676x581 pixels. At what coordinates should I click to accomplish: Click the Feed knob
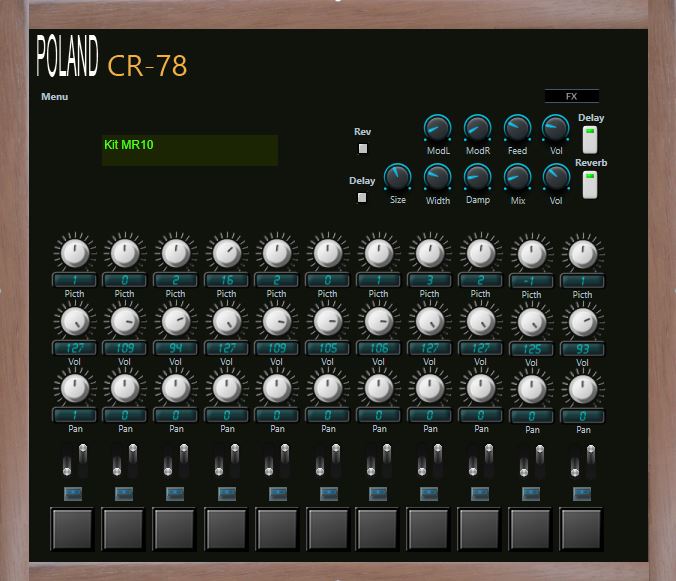pyautogui.click(x=517, y=128)
